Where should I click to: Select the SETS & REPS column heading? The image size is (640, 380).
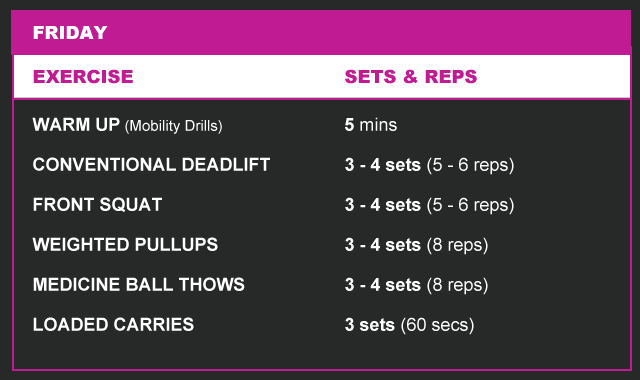coord(411,77)
